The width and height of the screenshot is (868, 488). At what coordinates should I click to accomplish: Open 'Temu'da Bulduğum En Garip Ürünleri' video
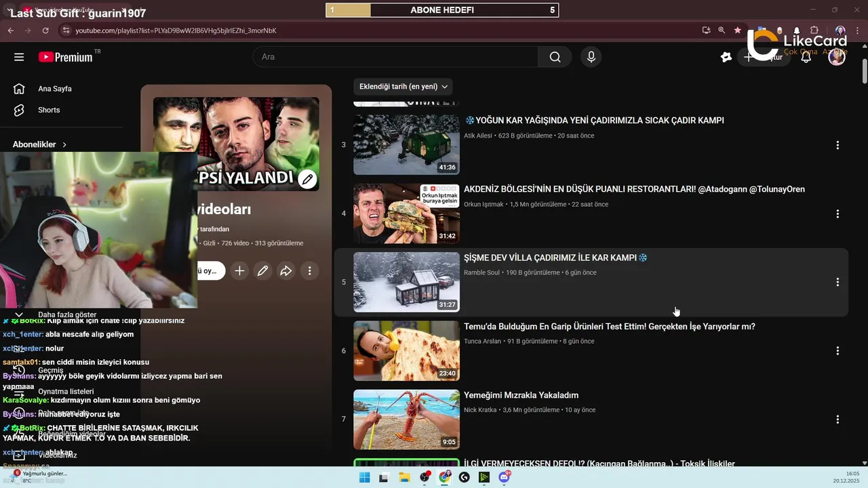pos(610,327)
